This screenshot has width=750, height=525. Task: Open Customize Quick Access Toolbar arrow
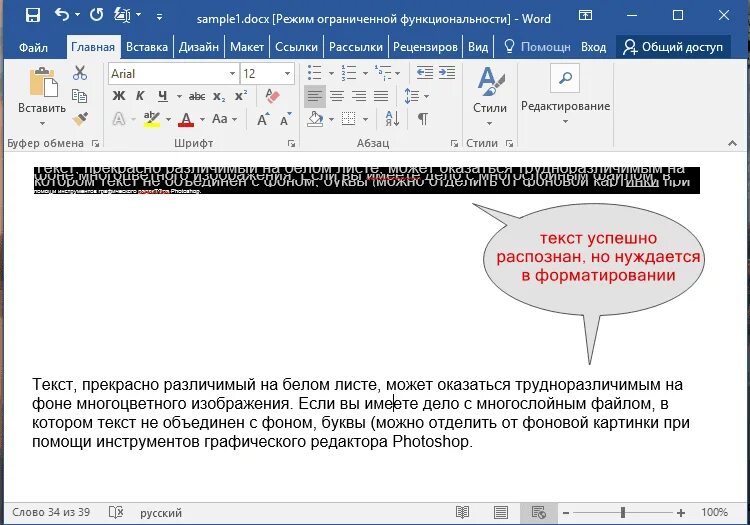click(x=159, y=16)
